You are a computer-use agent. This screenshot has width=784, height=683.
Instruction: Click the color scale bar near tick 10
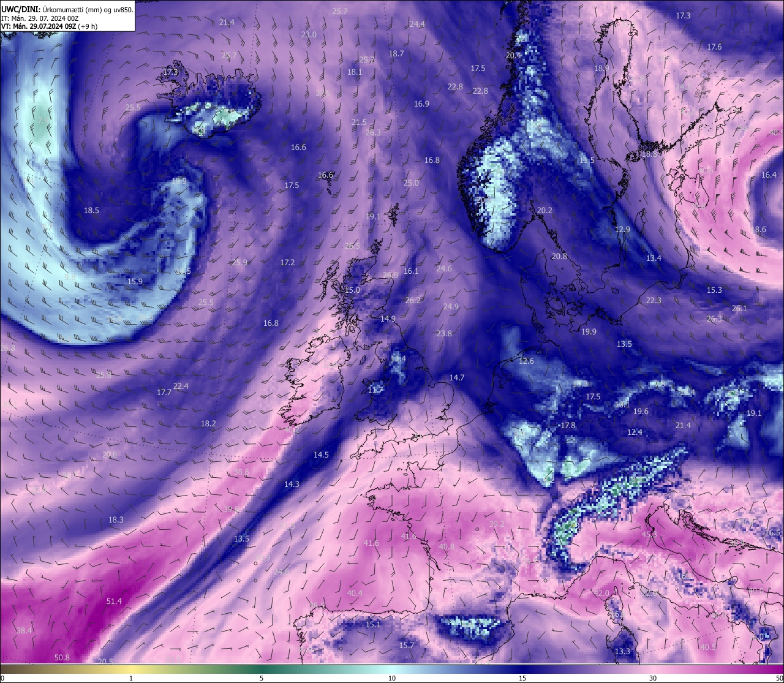coord(392,669)
